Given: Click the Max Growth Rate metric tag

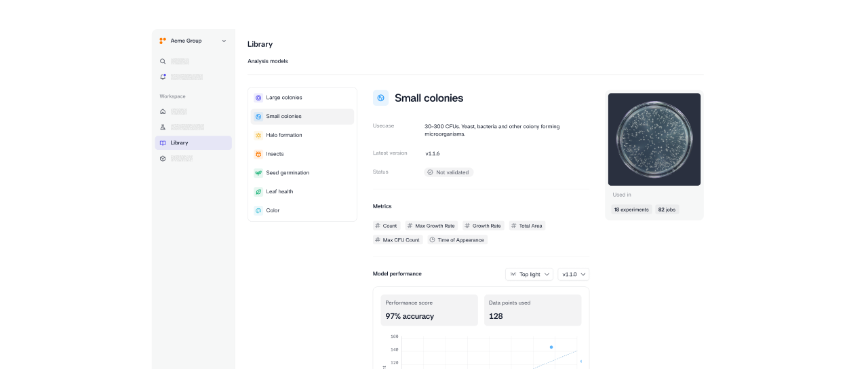Looking at the screenshot, I should click(x=431, y=226).
